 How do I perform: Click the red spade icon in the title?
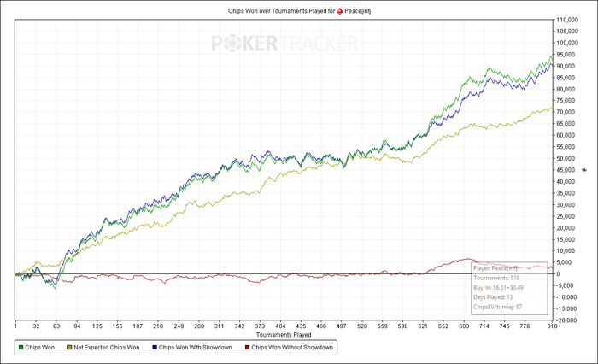tap(339, 11)
